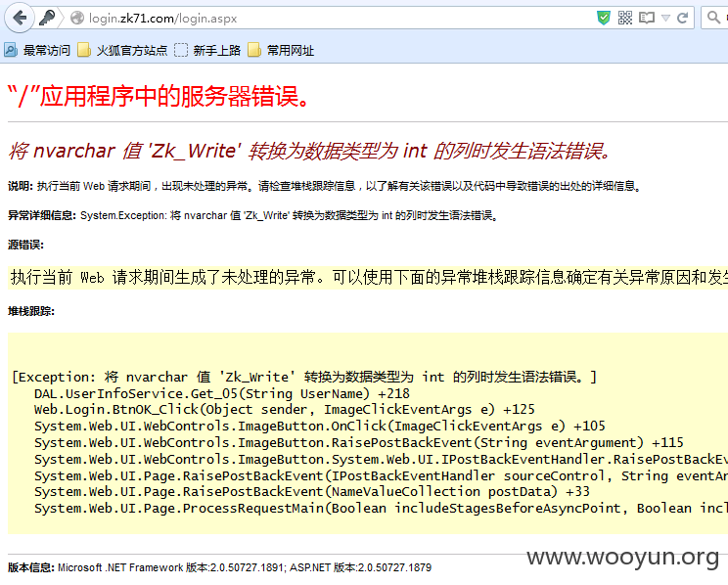Viewport: 728px width, 585px height.
Task: Click the red heading "/"应用程序中的服务器错误。
Action: tap(158, 97)
